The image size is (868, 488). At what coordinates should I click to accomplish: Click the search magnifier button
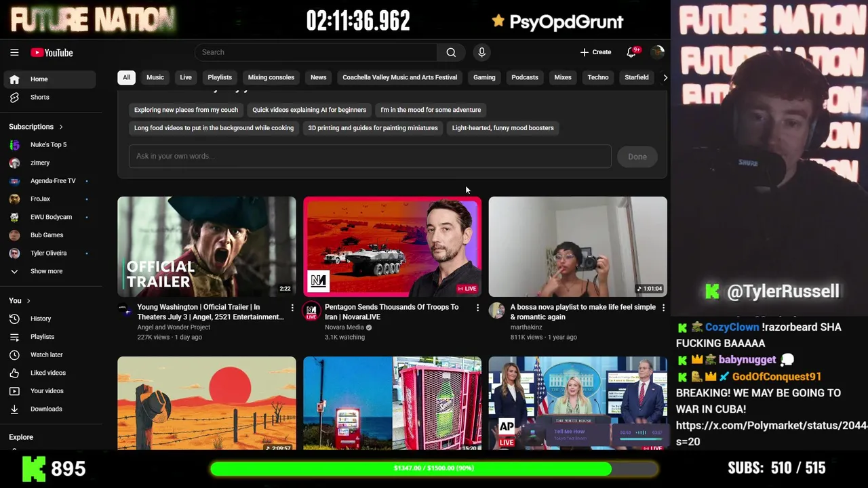point(451,52)
